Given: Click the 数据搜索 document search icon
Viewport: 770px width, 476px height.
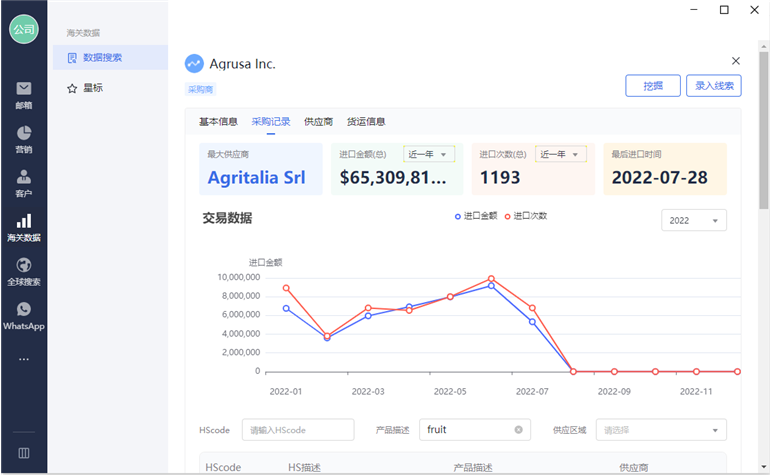Looking at the screenshot, I should [x=72, y=58].
